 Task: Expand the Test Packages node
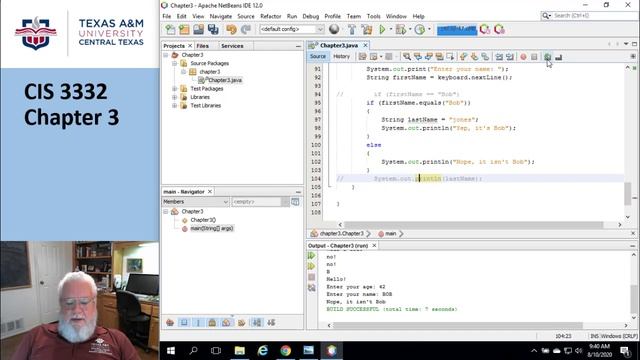[175, 89]
